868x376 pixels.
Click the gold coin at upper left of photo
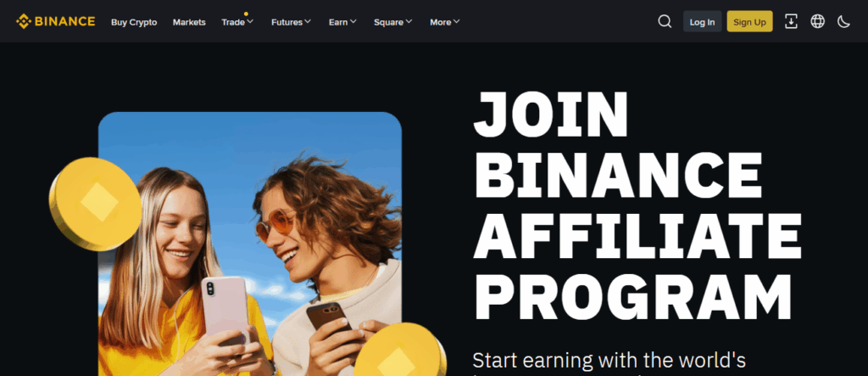coord(95,204)
